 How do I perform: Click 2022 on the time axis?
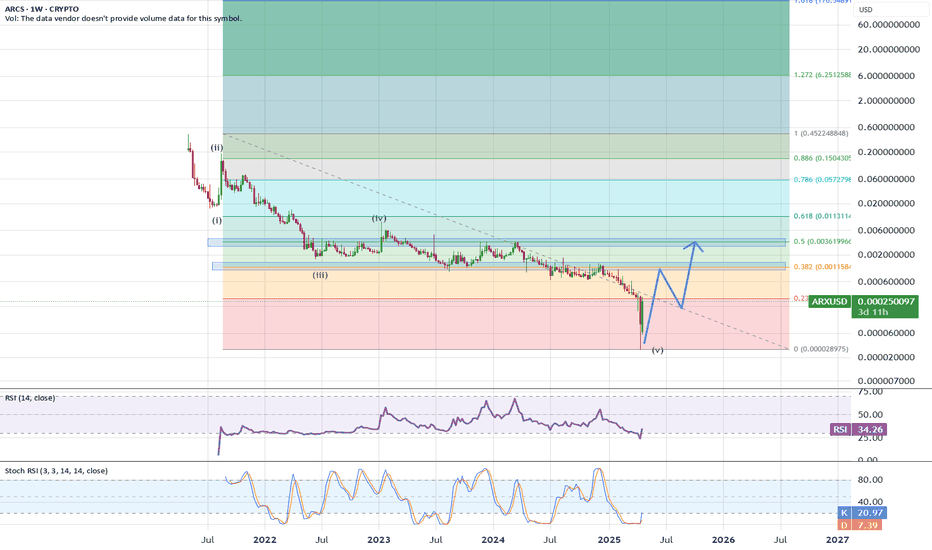(x=265, y=540)
